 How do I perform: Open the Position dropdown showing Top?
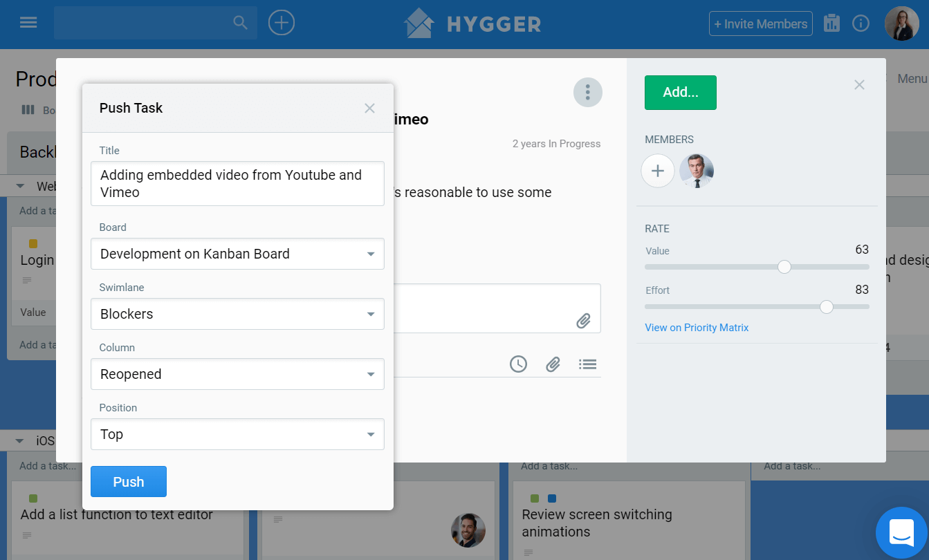[237, 434]
